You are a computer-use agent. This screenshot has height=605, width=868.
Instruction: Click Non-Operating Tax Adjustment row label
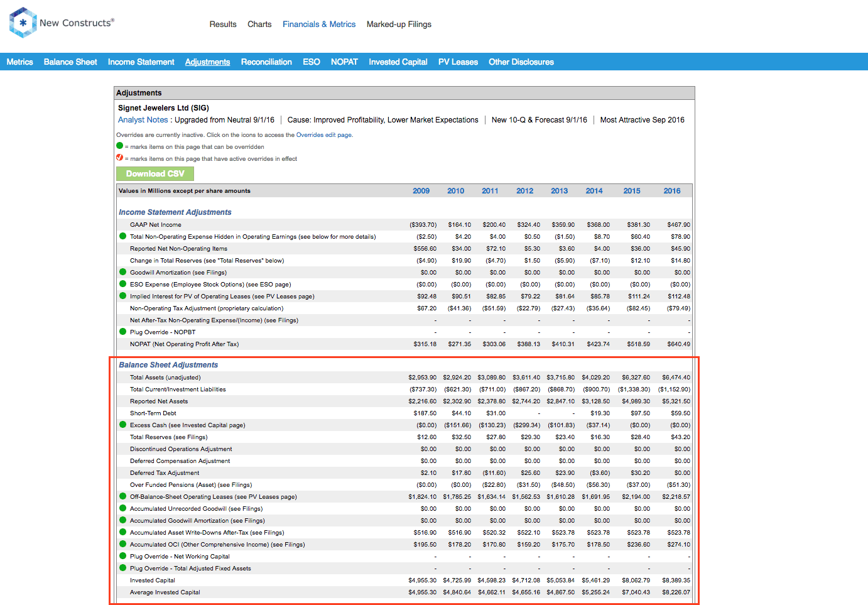coord(207,308)
